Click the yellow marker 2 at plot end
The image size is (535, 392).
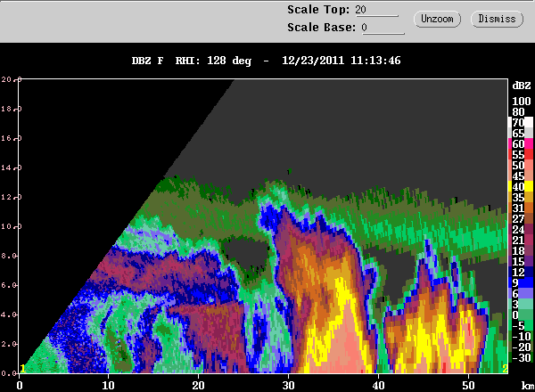point(505,369)
